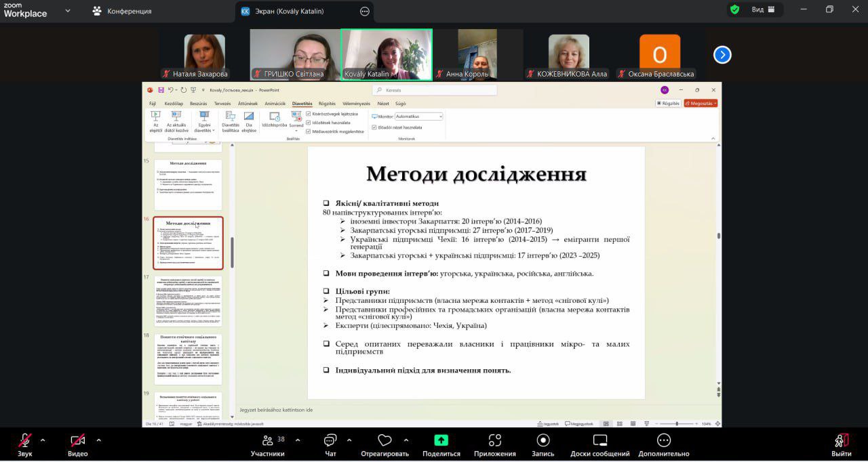Open Доски сообщений whiteboards icon
This screenshot has width=868, height=462.
click(x=599, y=441)
